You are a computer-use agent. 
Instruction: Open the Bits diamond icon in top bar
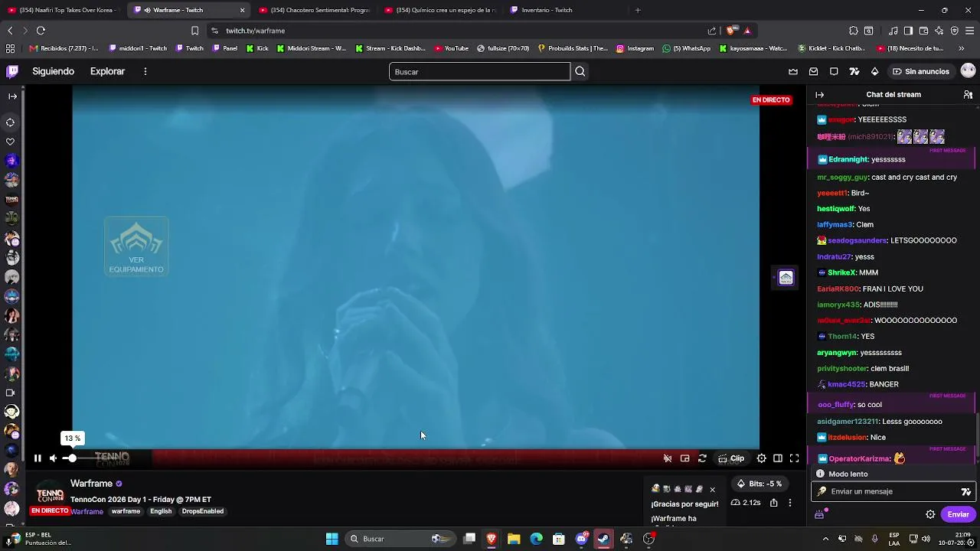[875, 71]
